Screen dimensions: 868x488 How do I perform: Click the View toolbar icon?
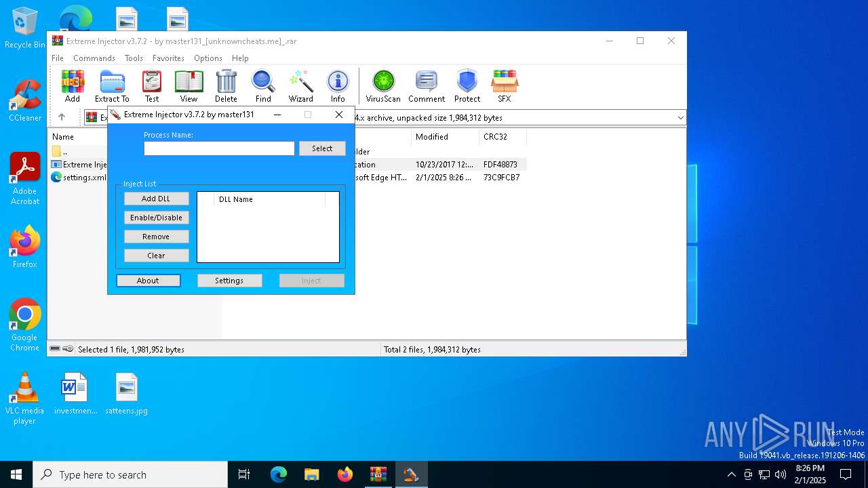point(189,86)
